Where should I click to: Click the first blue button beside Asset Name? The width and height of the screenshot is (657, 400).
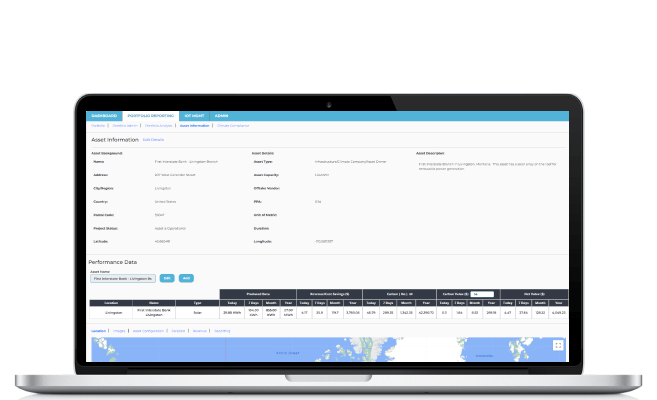click(x=167, y=277)
